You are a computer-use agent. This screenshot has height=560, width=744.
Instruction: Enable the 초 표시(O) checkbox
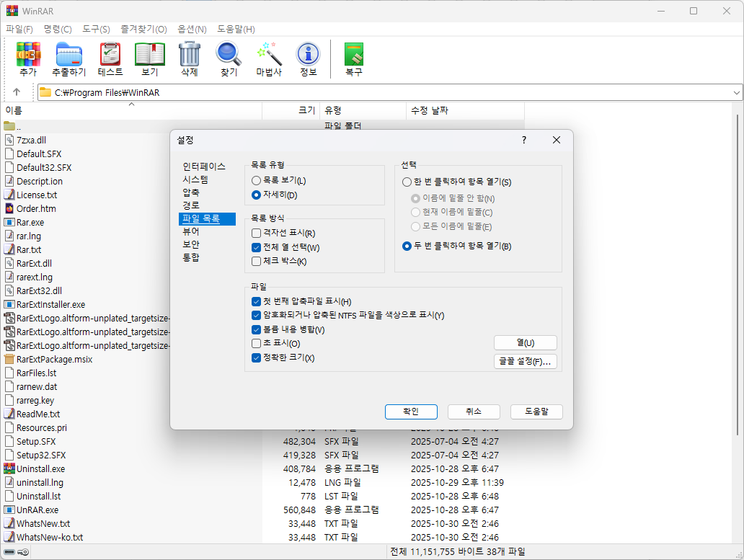256,343
